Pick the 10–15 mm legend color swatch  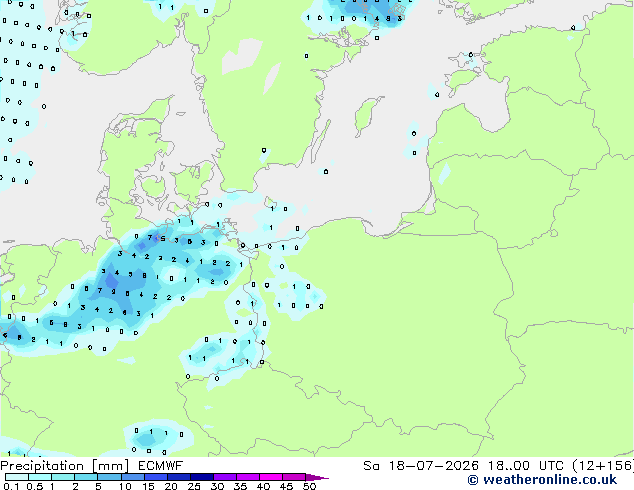(133, 477)
